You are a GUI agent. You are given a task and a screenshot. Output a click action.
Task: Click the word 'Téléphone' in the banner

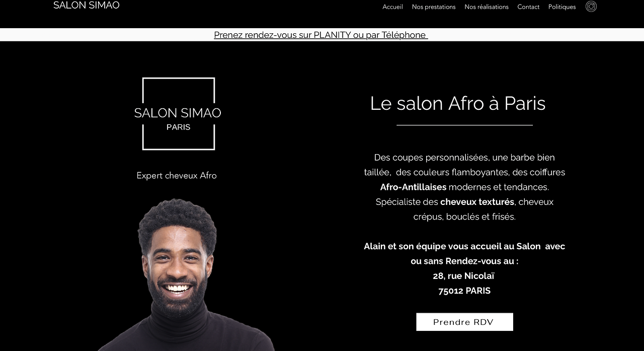tap(404, 35)
